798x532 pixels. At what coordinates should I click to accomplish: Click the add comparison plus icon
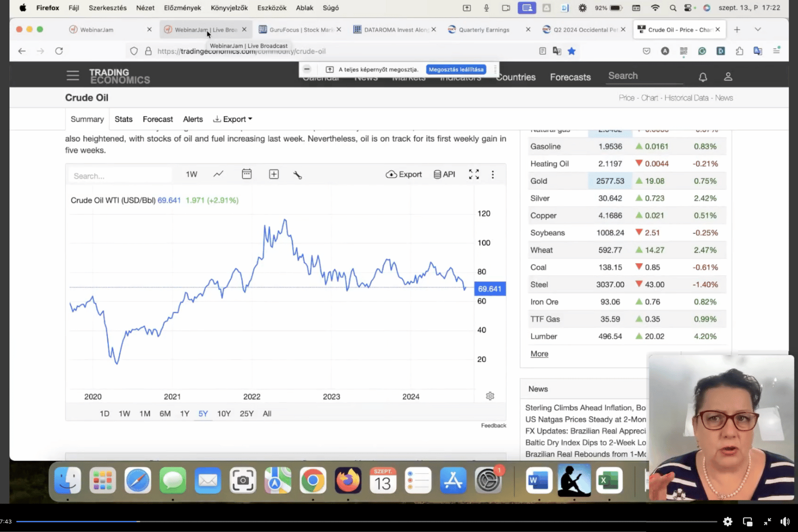point(274,174)
